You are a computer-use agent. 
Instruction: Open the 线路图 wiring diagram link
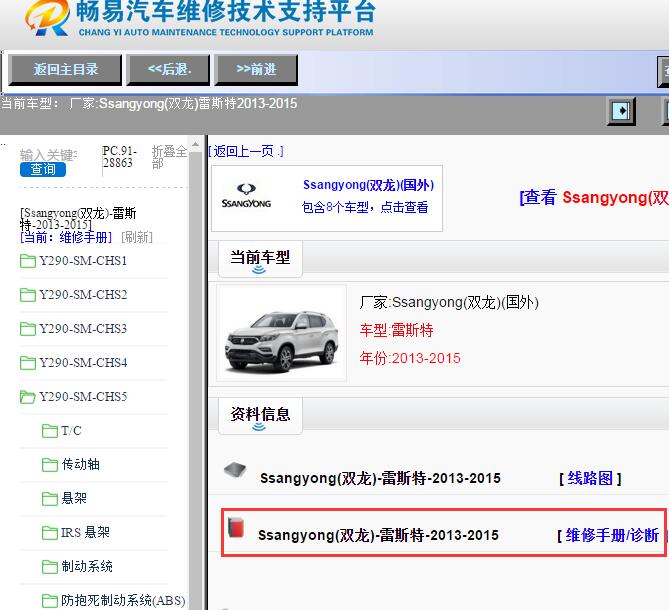[590, 478]
